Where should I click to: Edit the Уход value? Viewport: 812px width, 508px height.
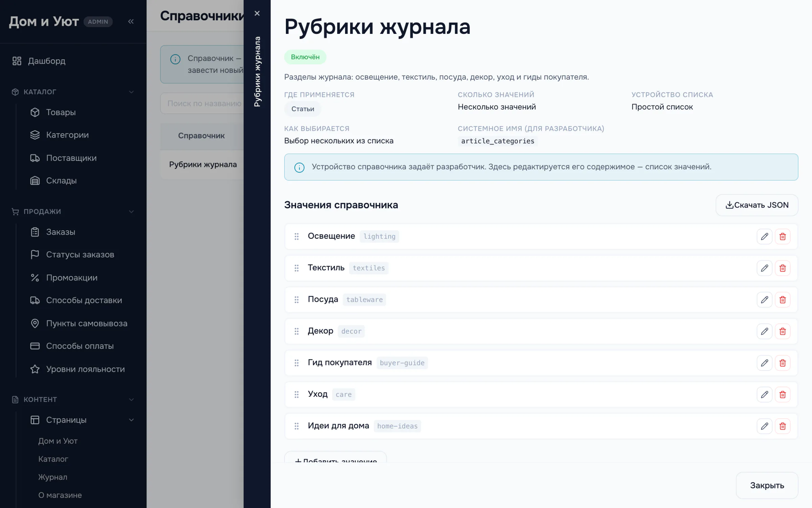[x=764, y=395]
